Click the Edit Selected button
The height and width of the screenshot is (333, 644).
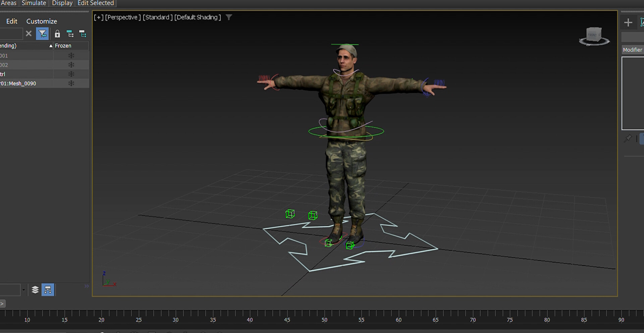(x=95, y=3)
